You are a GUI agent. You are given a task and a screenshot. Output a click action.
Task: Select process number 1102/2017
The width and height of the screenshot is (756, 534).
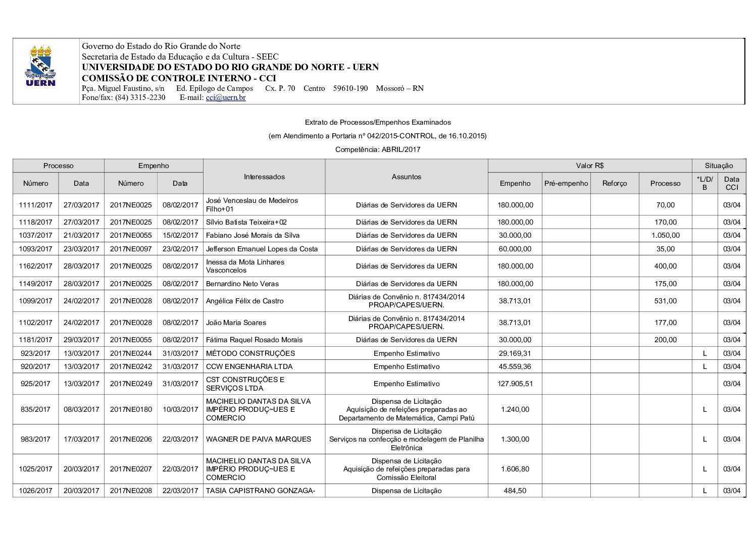pos(35,323)
